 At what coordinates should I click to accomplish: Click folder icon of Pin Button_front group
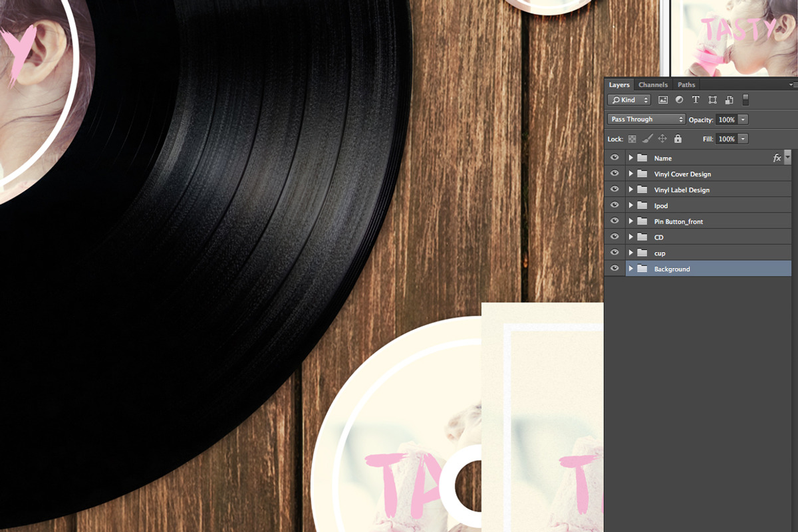pyautogui.click(x=642, y=221)
